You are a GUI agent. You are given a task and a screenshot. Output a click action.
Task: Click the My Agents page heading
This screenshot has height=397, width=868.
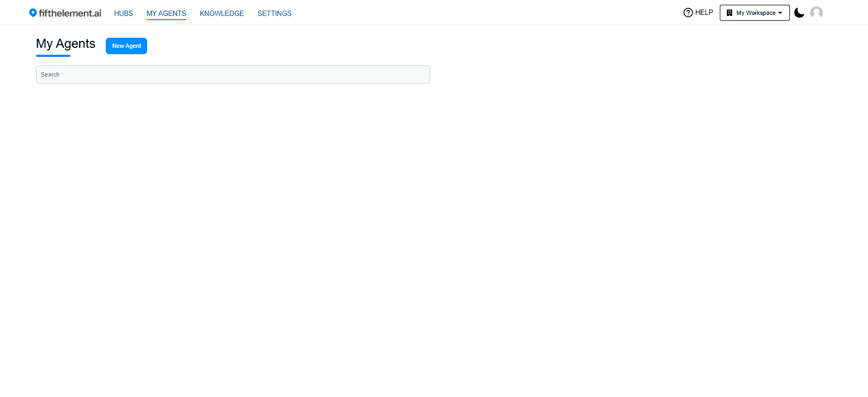coord(66,44)
